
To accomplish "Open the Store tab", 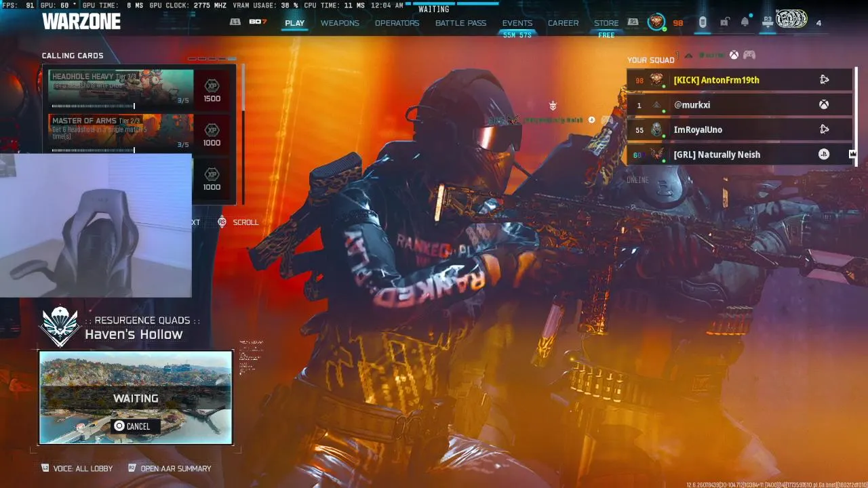I will click(x=606, y=23).
